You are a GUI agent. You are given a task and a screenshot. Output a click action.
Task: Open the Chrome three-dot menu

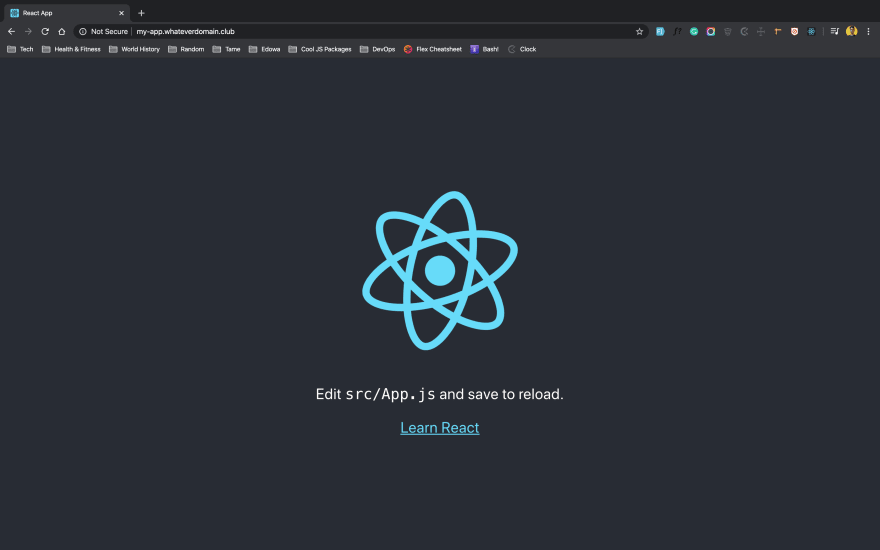pos(868,31)
